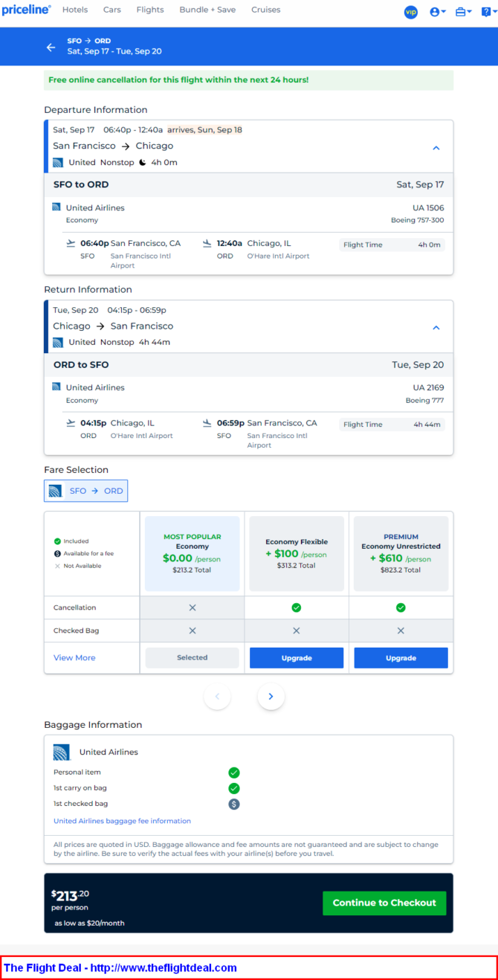Viewport: 498px width, 980px height.
Task: Open the VIP badge icon
Action: [411, 12]
